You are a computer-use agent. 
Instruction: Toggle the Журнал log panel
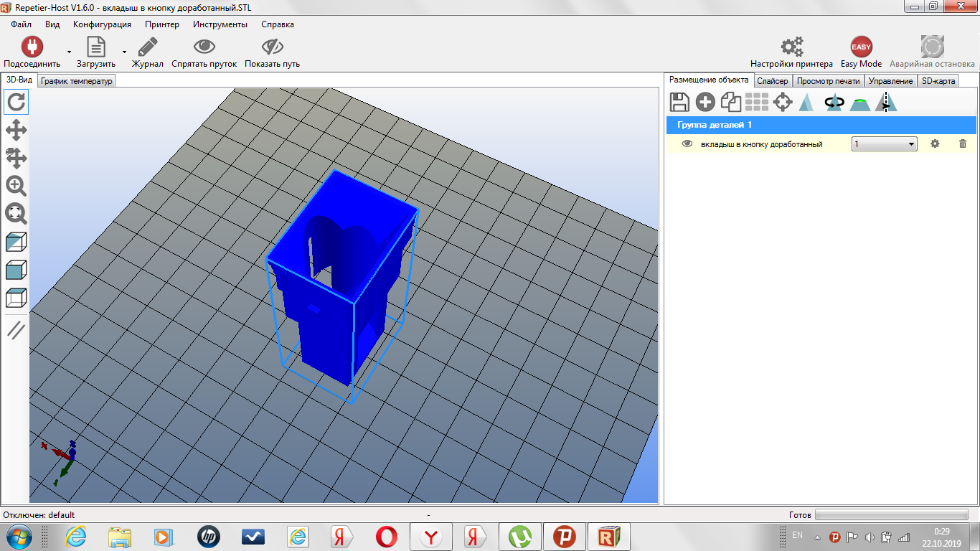(148, 52)
